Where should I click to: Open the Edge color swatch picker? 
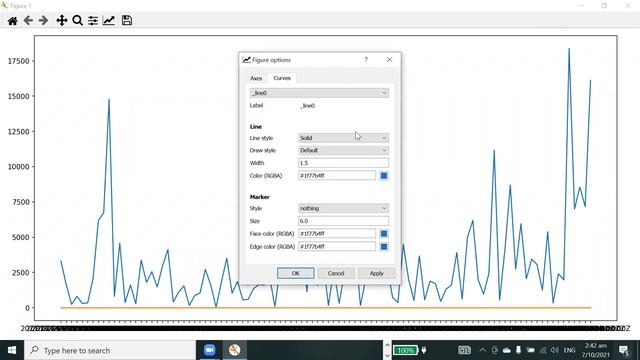click(x=384, y=247)
